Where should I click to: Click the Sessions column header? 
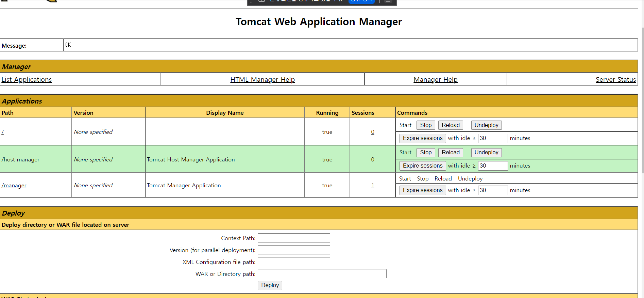363,113
